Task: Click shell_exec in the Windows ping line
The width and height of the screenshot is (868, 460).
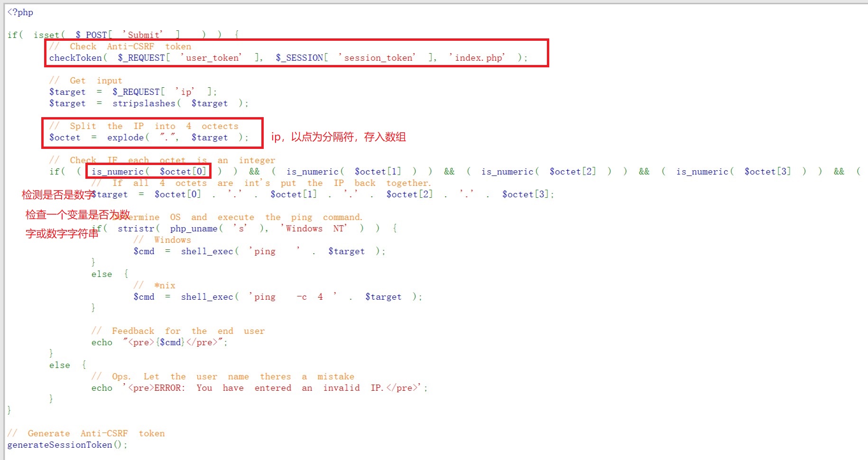Action: point(207,251)
